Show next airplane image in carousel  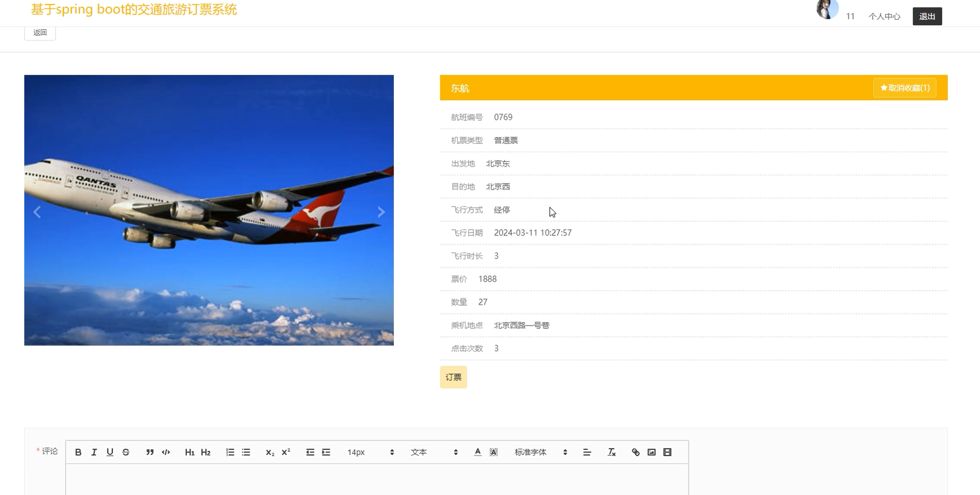coord(381,212)
